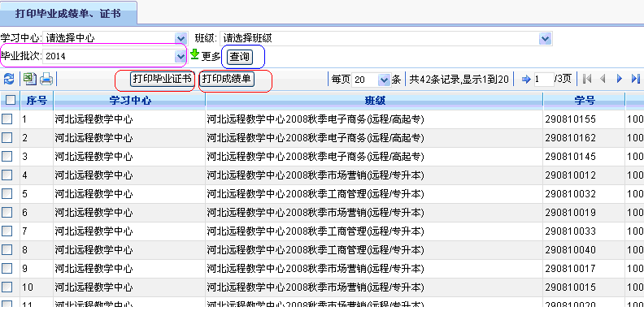Click 河北远程教学中心 in row 9
Viewport: 644px width, 324px height.
coord(94,269)
